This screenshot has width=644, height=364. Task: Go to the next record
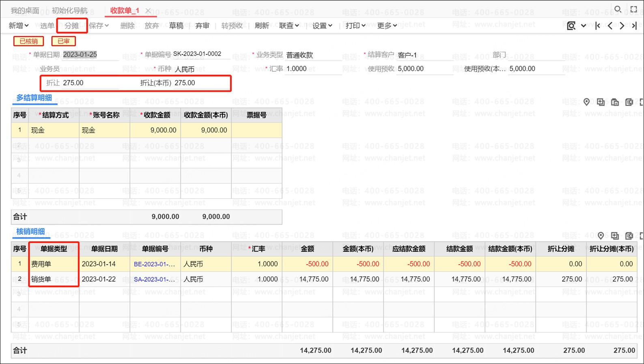click(x=622, y=26)
